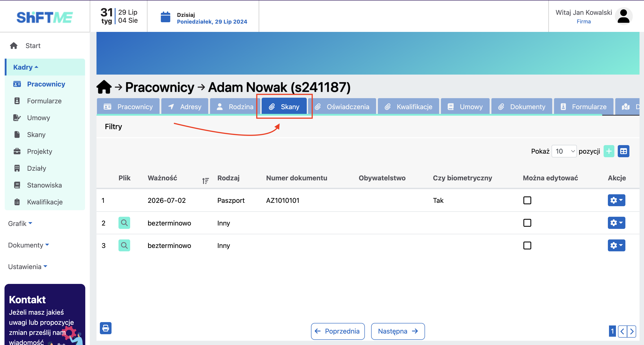Screen dimensions: 644x345
Task: Click the user avatar icon
Action: pyautogui.click(x=623, y=16)
